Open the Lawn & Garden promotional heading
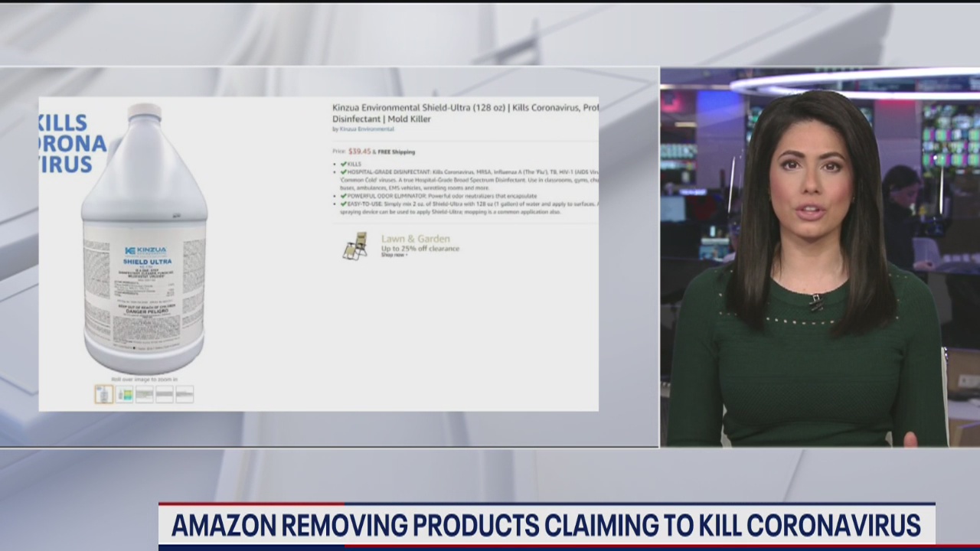 pyautogui.click(x=416, y=239)
